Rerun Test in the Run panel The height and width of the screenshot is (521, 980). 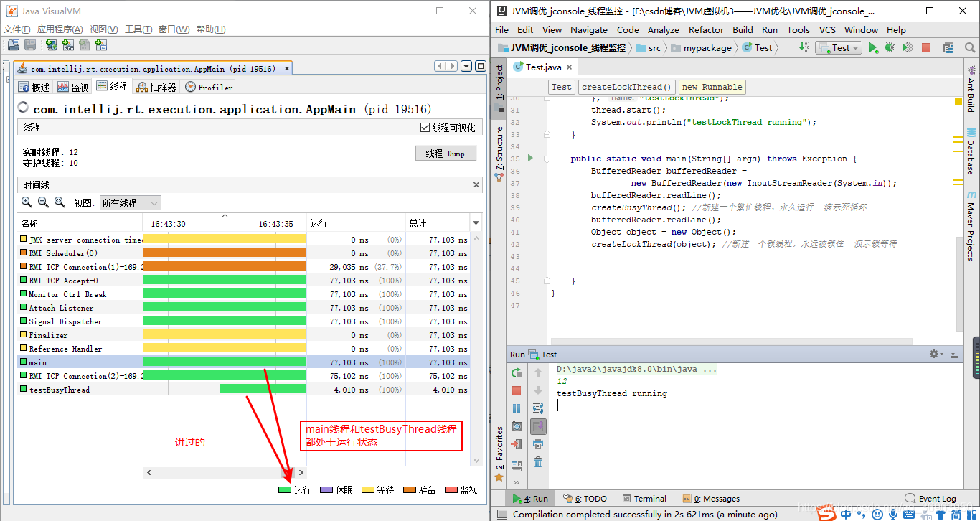[517, 372]
